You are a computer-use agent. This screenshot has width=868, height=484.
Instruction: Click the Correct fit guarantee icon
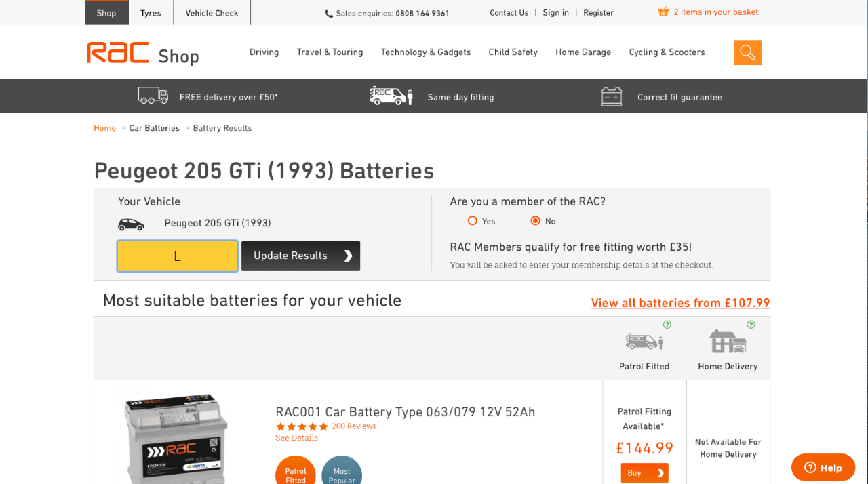pyautogui.click(x=611, y=96)
